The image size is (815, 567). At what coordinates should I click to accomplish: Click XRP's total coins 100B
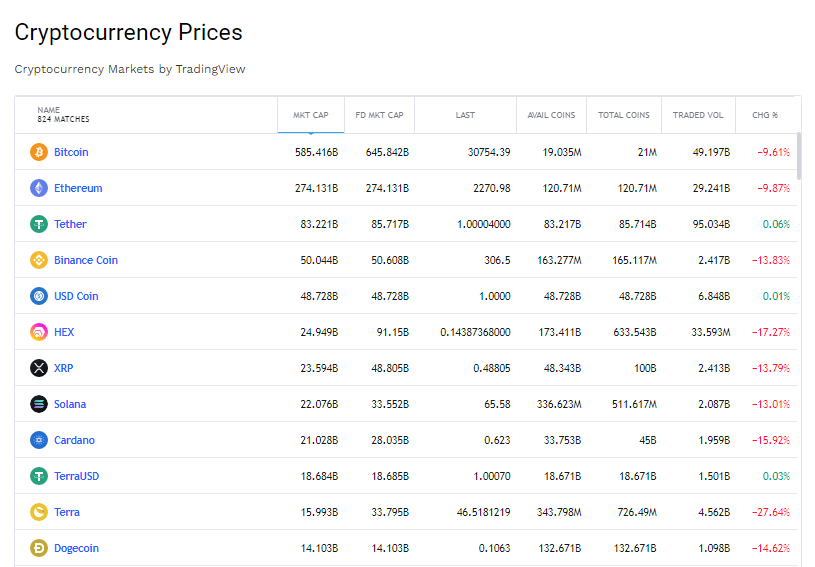coord(645,368)
